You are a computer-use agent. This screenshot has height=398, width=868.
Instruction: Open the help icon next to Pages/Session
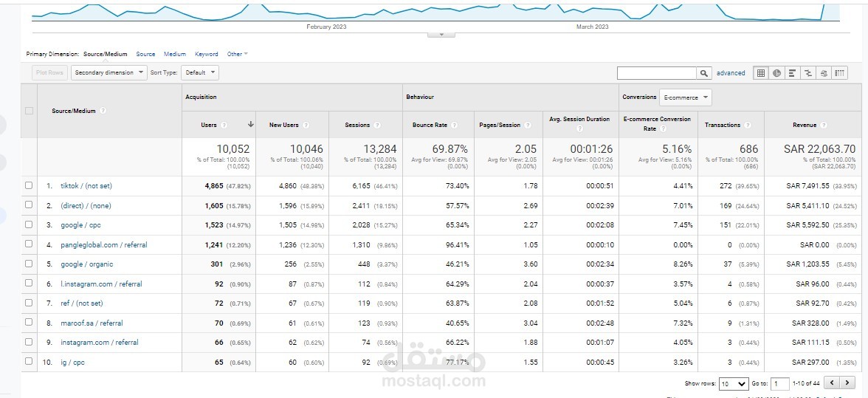[x=528, y=125]
